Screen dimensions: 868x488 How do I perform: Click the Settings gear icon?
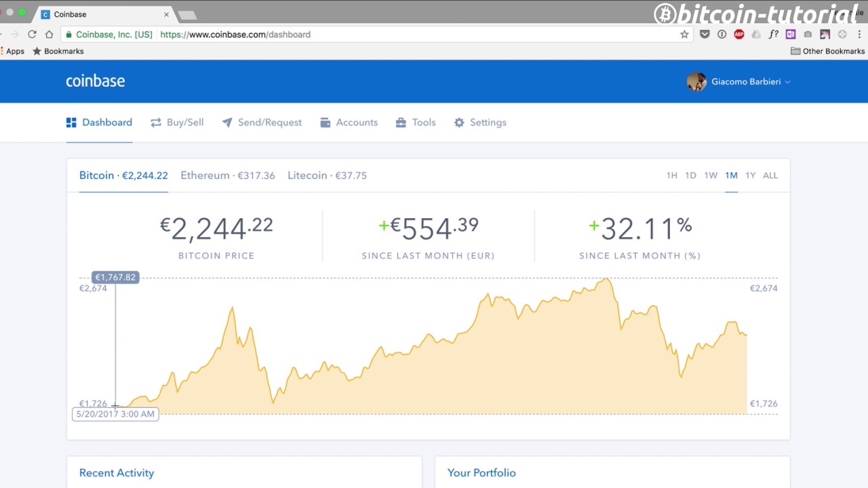click(459, 123)
